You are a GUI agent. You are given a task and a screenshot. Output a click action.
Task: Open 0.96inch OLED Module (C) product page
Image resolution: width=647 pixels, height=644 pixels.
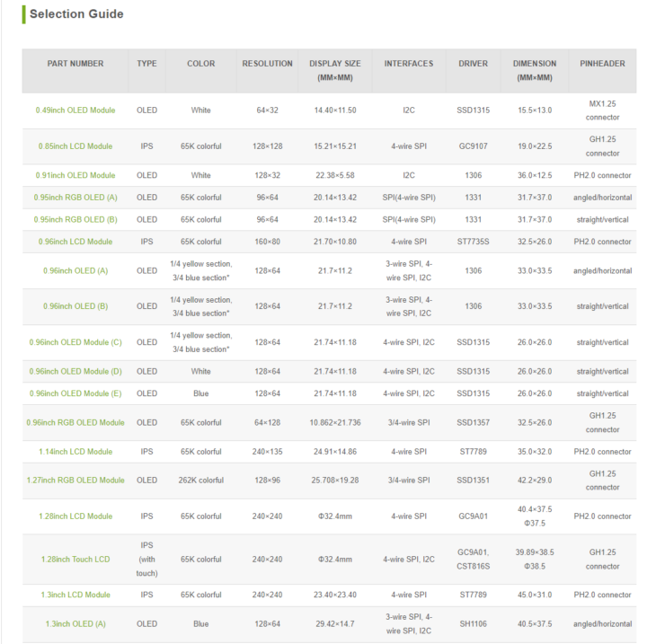pos(75,342)
